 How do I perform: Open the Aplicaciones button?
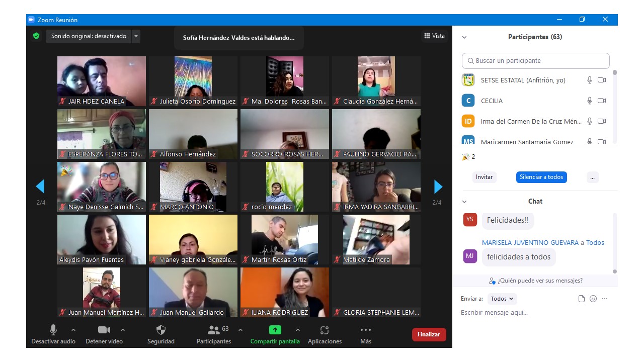click(x=325, y=334)
